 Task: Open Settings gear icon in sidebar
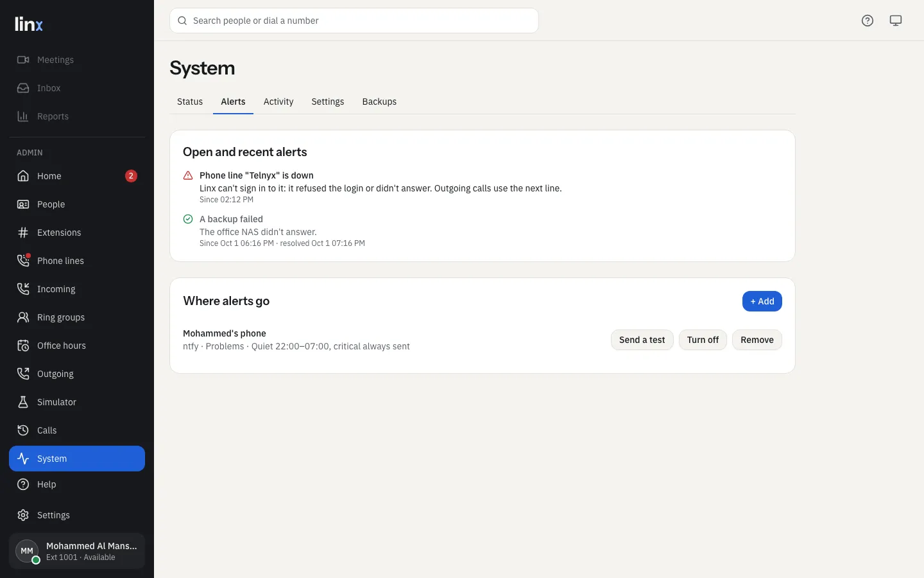pyautogui.click(x=23, y=515)
